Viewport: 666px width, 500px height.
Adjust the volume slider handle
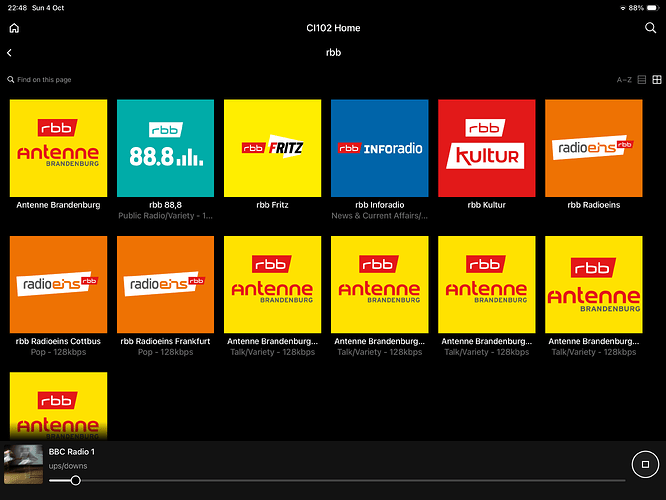tap(76, 480)
